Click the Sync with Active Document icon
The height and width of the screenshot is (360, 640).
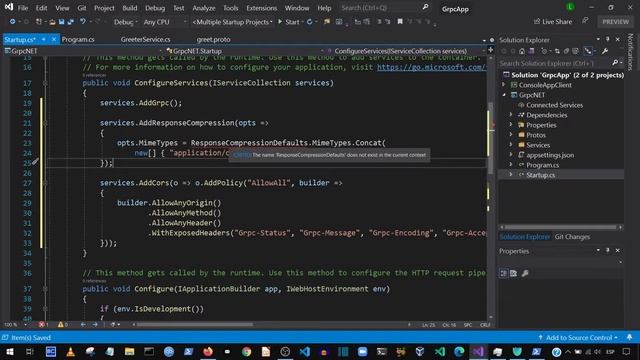click(557, 51)
